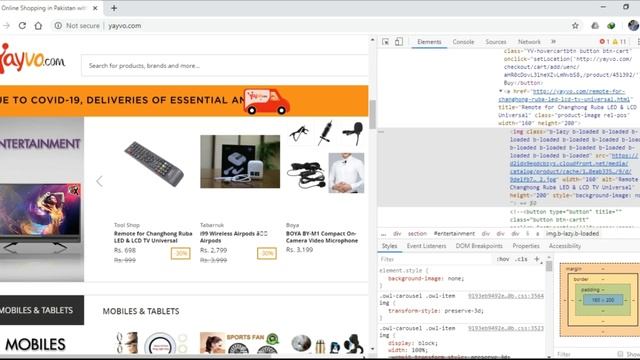This screenshot has width=640, height=360.
Task: Select #entertainment in DOM breadcrumb
Action: [454, 233]
